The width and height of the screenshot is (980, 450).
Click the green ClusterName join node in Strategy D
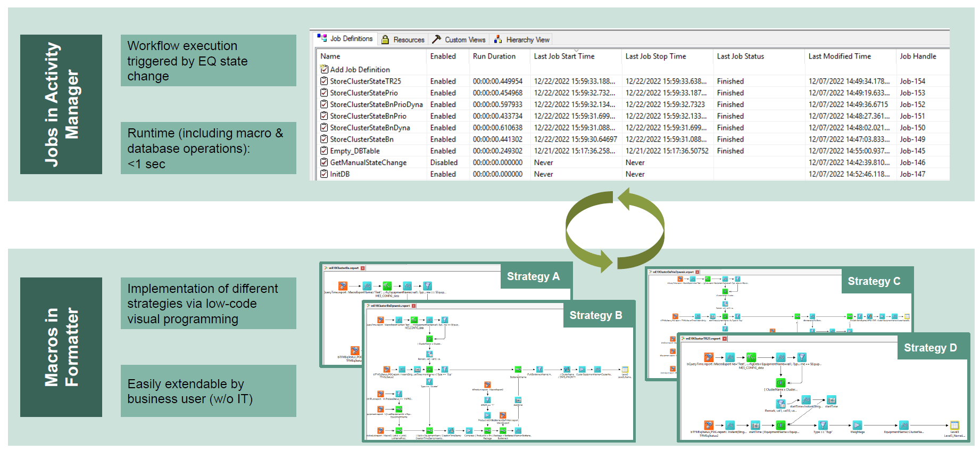pos(780,382)
